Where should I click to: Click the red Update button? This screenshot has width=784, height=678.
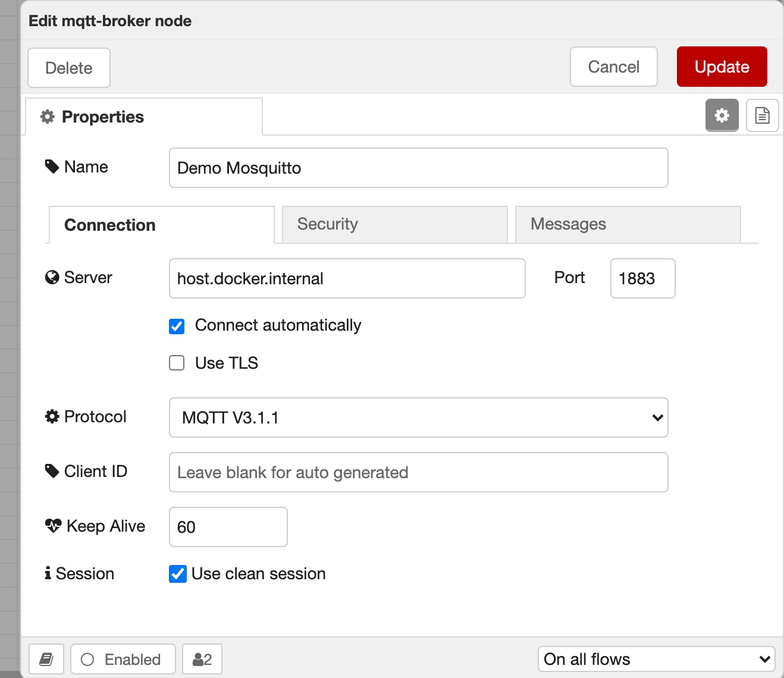click(722, 67)
